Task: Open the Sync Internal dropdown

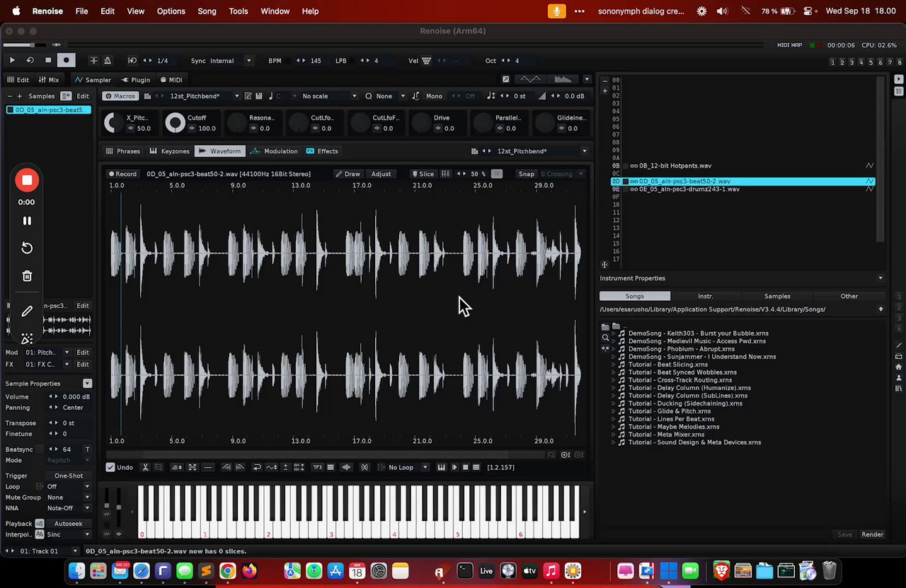Action: (221, 61)
